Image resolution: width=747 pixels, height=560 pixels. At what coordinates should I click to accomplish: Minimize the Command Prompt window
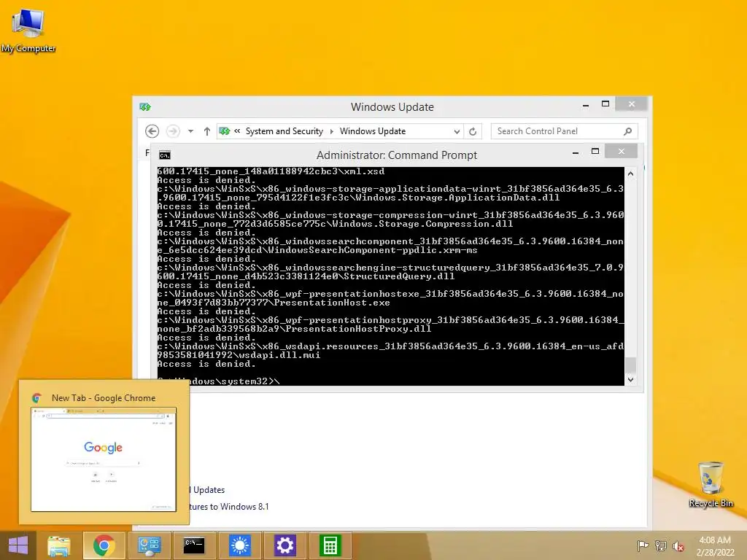point(576,152)
